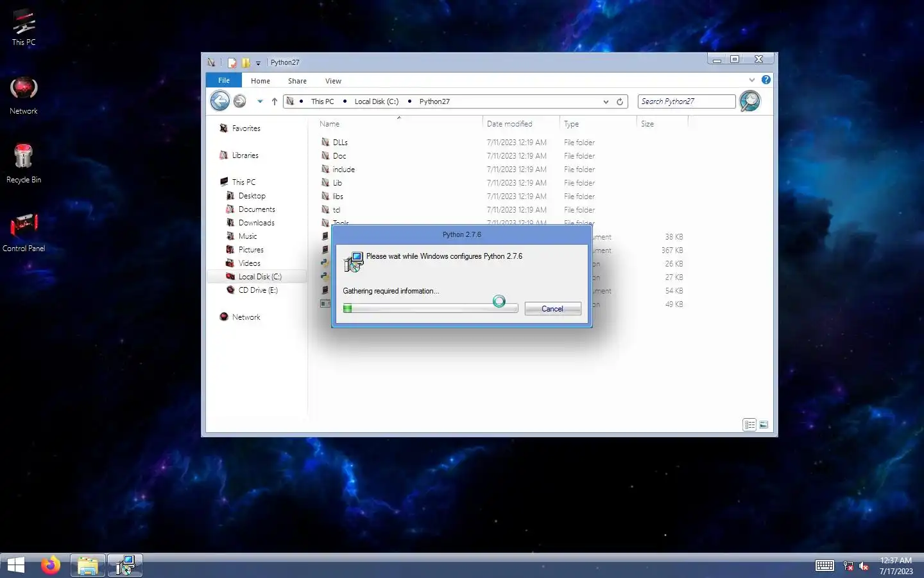The height and width of the screenshot is (578, 924).
Task: Open Downloads in the navigation pane
Action: [256, 223]
